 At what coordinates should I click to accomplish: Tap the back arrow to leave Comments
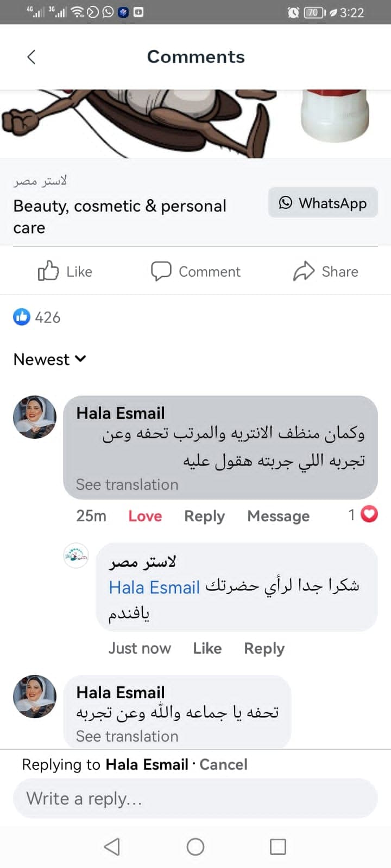point(31,56)
